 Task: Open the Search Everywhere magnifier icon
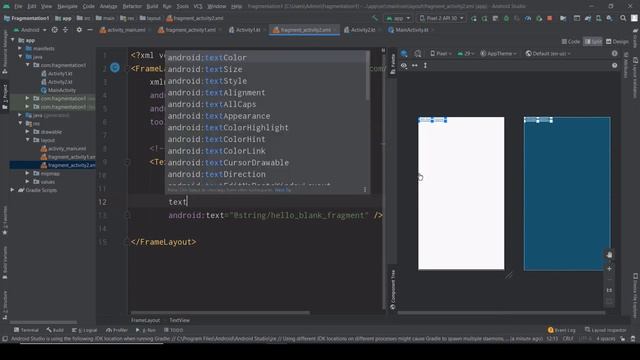tap(623, 18)
